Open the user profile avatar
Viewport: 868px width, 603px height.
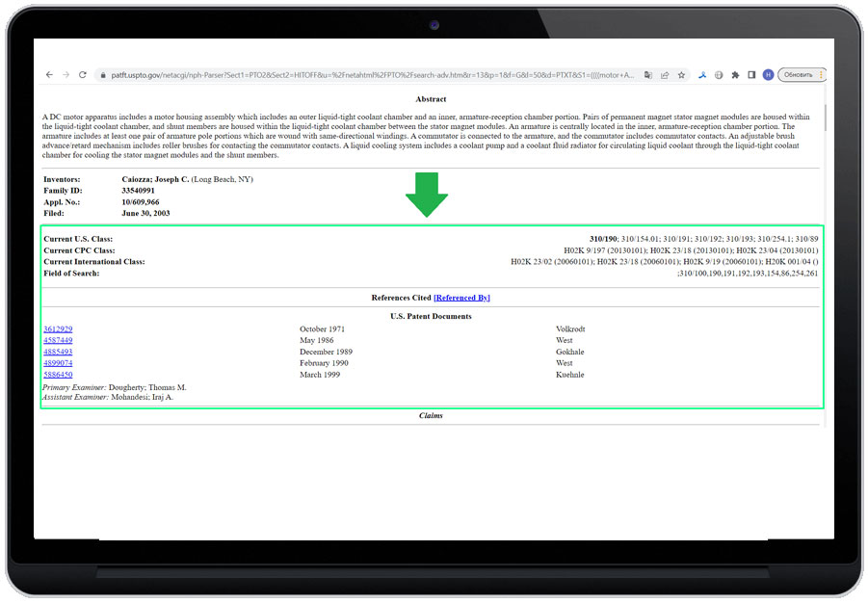tap(768, 74)
